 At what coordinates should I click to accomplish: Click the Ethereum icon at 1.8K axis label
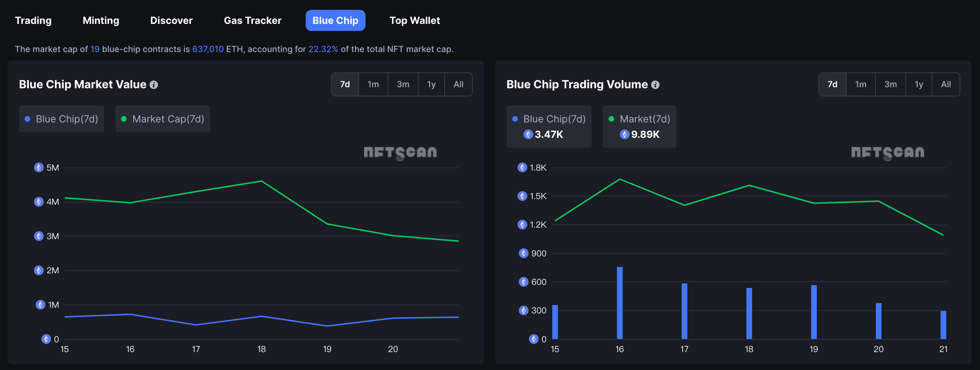click(x=522, y=168)
